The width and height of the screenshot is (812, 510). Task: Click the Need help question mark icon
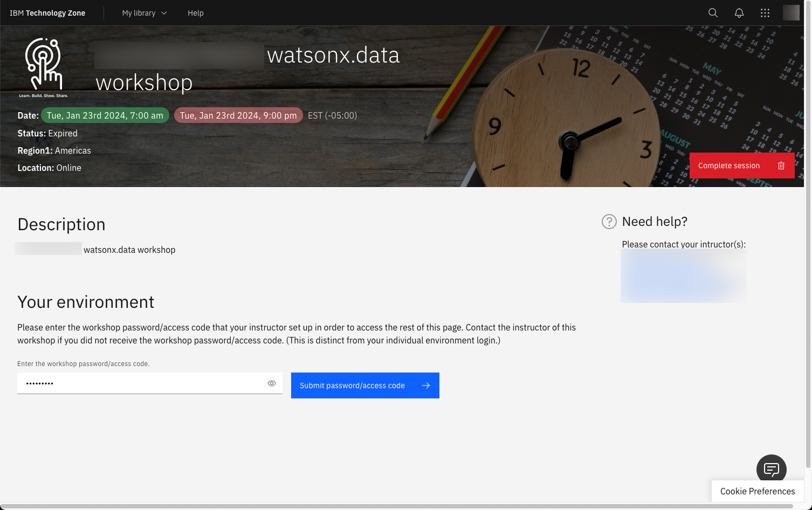[x=609, y=222]
